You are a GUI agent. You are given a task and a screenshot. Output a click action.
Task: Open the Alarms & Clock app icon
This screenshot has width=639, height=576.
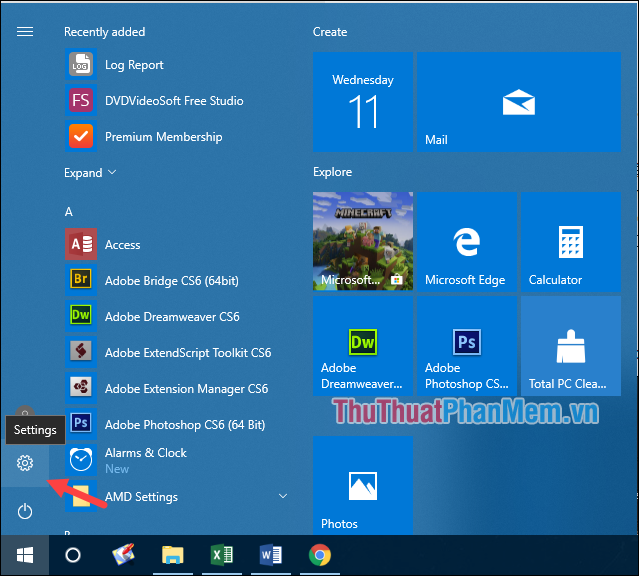[81, 460]
